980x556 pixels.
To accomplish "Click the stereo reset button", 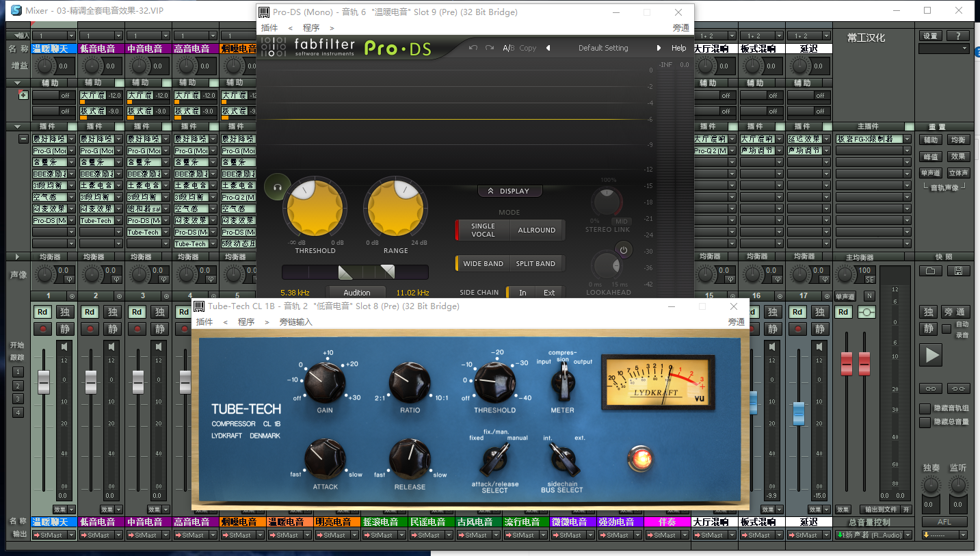I will (x=958, y=173).
